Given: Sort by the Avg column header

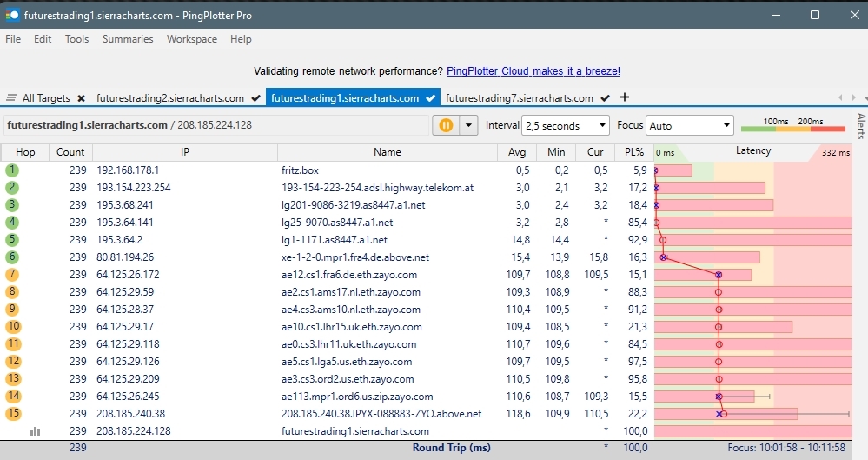Looking at the screenshot, I should coord(517,152).
